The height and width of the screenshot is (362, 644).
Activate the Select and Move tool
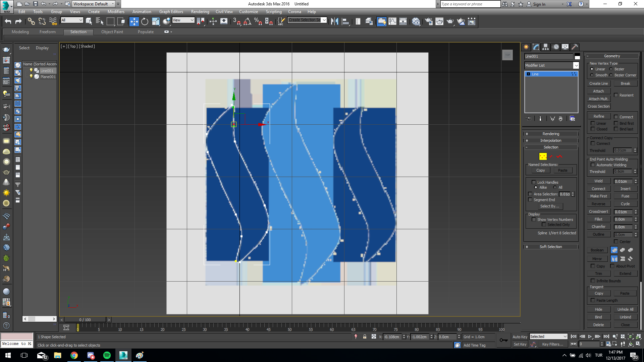click(x=134, y=21)
